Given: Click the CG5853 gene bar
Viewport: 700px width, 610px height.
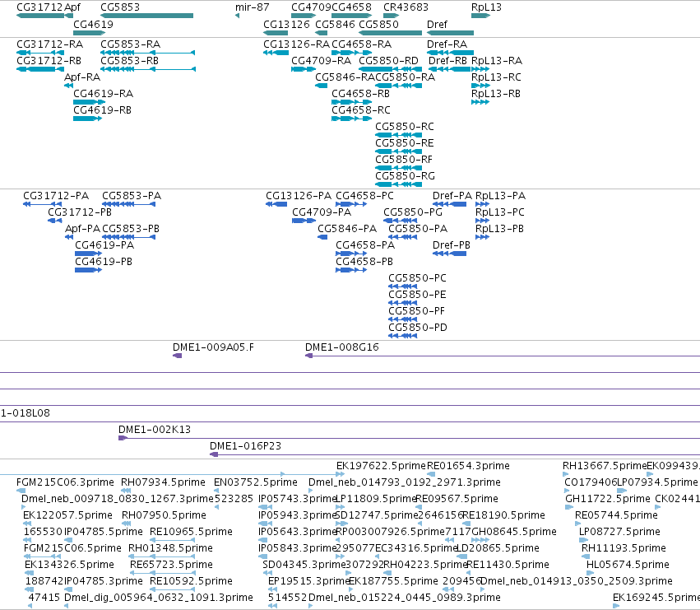Looking at the screenshot, I should click(x=147, y=16).
